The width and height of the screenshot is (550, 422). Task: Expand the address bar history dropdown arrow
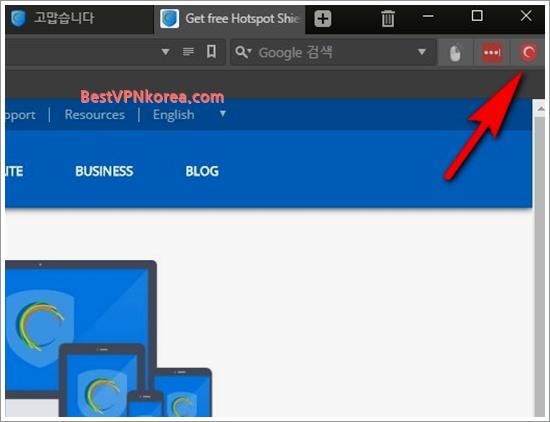click(166, 52)
